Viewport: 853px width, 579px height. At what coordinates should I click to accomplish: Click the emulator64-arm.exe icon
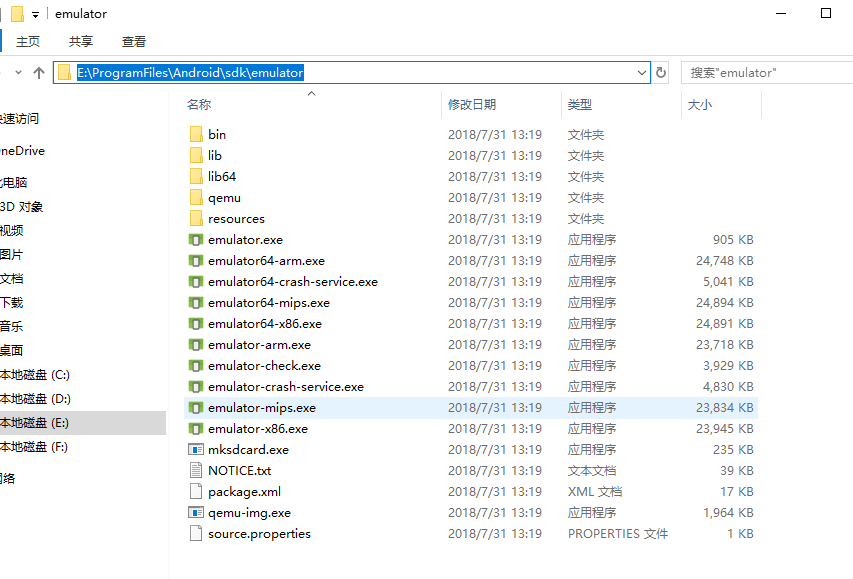pos(196,261)
